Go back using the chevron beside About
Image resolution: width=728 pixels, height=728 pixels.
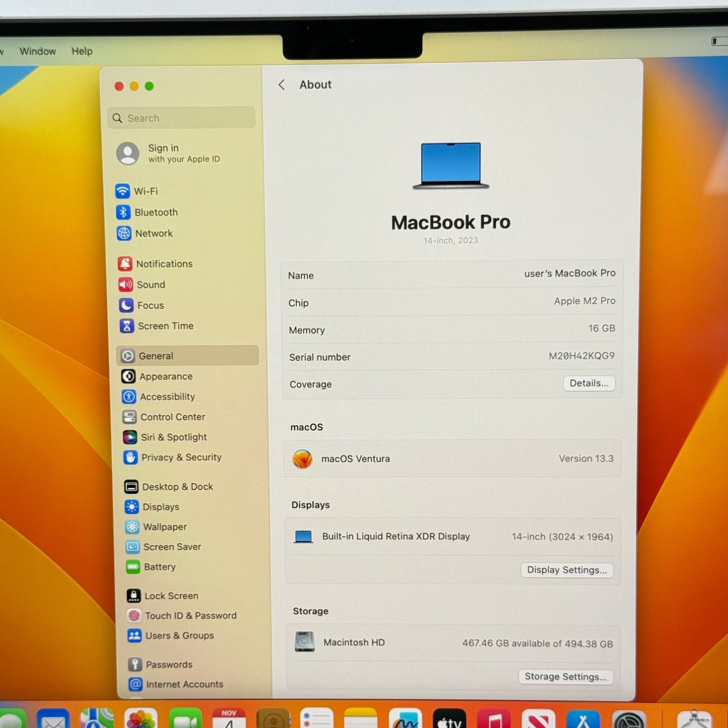click(x=282, y=85)
